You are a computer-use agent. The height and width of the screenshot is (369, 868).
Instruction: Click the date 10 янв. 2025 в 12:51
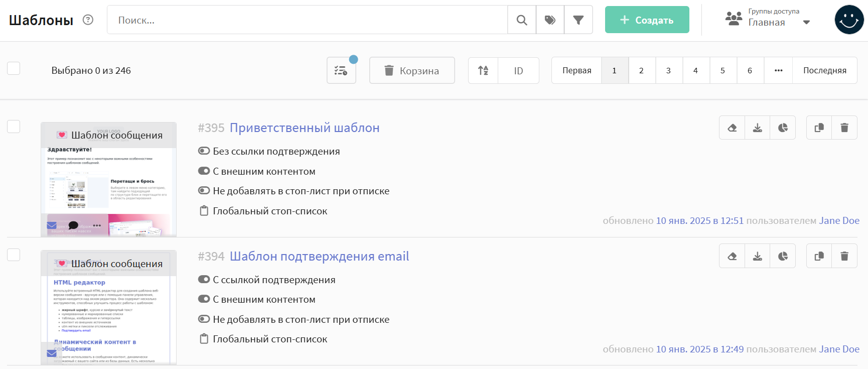[x=700, y=220]
